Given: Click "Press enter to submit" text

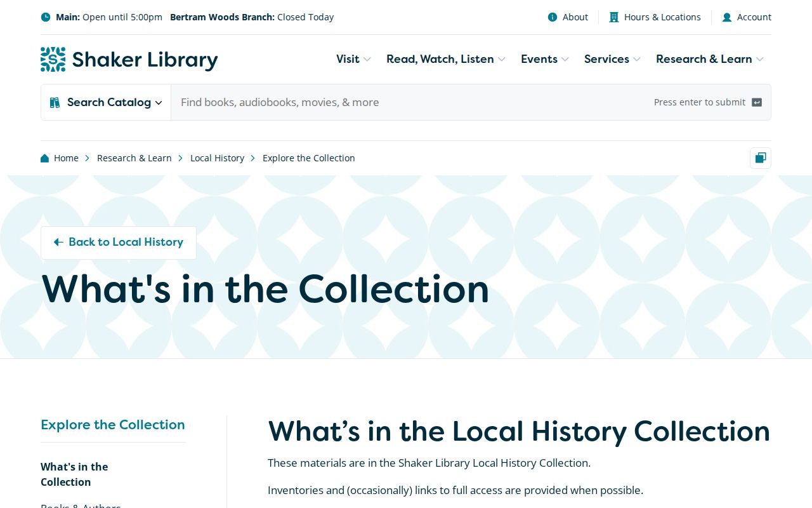Looking at the screenshot, I should (700, 102).
